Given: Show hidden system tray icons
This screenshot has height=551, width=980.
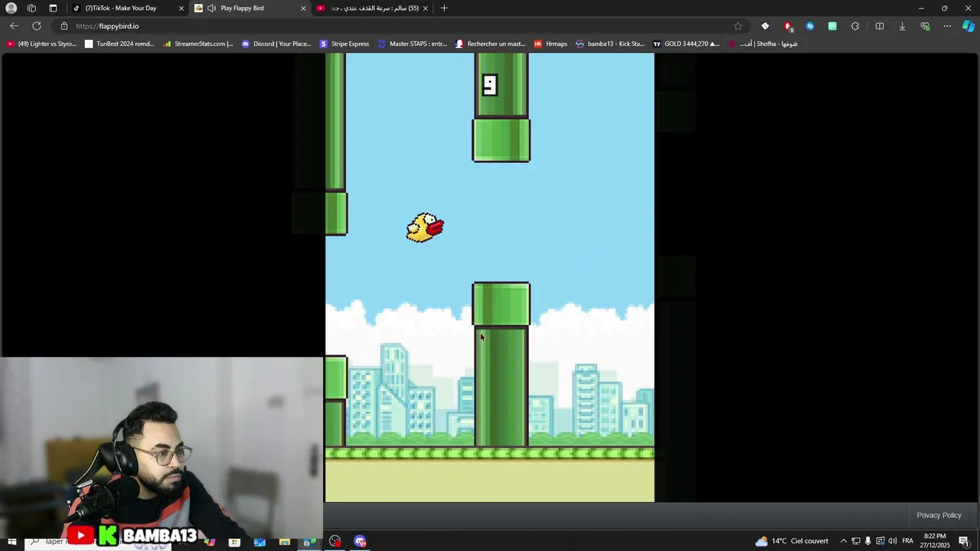Looking at the screenshot, I should [844, 541].
